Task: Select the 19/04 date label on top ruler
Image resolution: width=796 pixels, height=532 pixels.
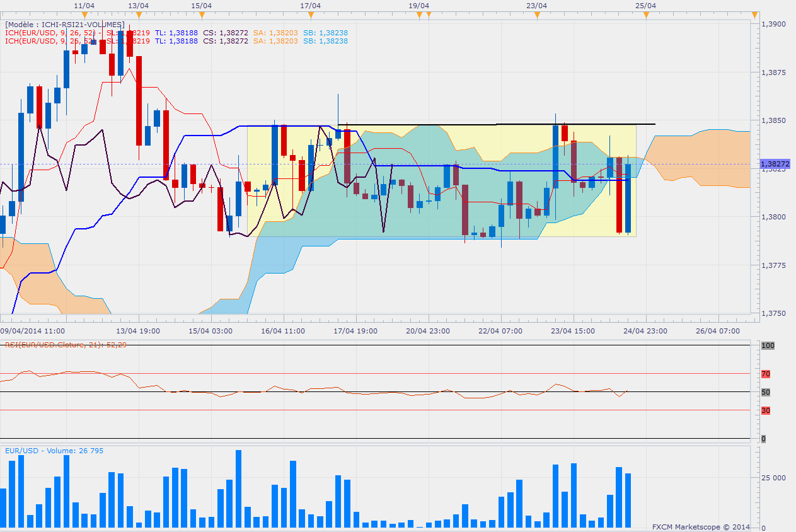Action: pyautogui.click(x=419, y=5)
